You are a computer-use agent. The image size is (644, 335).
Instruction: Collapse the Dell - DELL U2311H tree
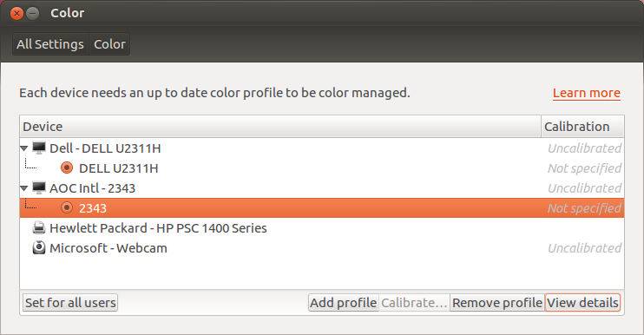(x=23, y=148)
